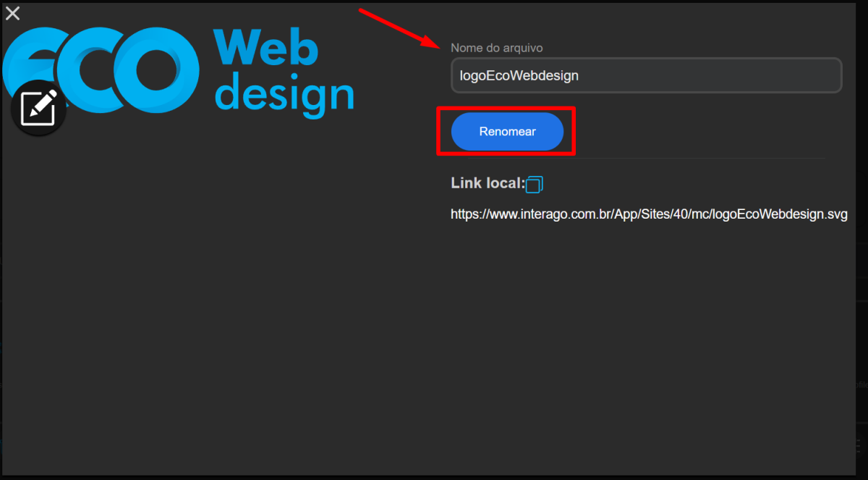Viewport: 868px width, 480px height.
Task: Click the "Nome do arquivo" label
Action: 496,48
